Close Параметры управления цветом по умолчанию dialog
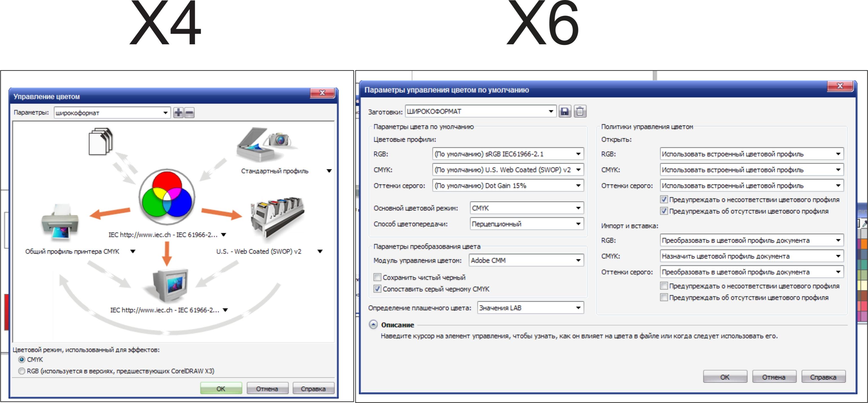 (840, 86)
